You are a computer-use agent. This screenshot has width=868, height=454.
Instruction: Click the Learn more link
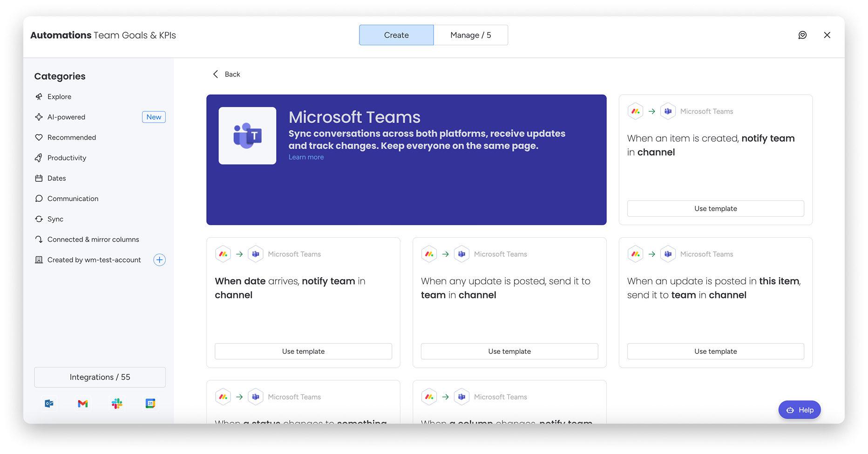pyautogui.click(x=306, y=157)
